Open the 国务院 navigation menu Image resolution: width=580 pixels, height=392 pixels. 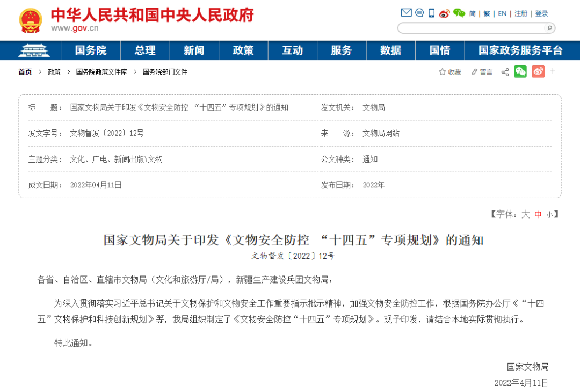91,50
